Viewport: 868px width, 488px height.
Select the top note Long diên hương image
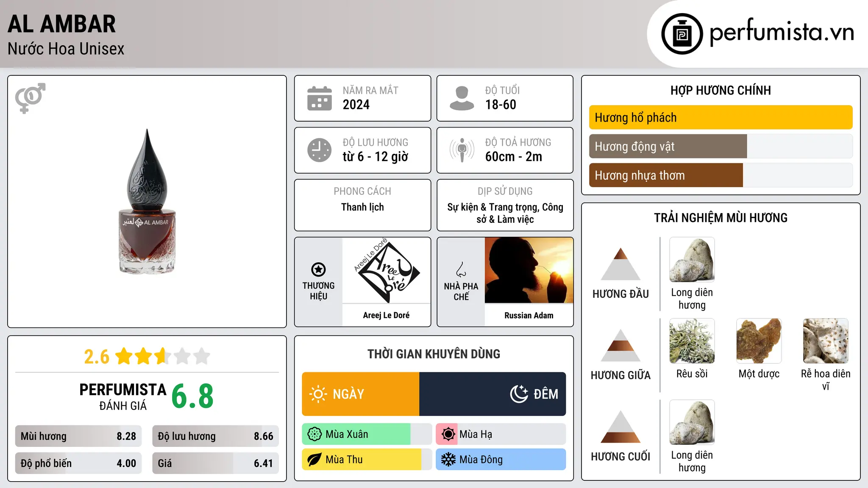click(692, 260)
